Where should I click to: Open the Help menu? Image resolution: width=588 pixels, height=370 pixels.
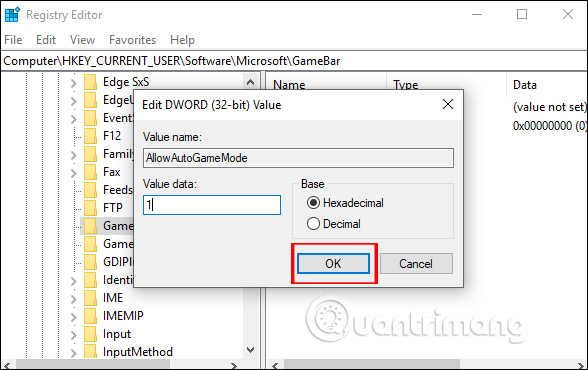pyautogui.click(x=182, y=40)
